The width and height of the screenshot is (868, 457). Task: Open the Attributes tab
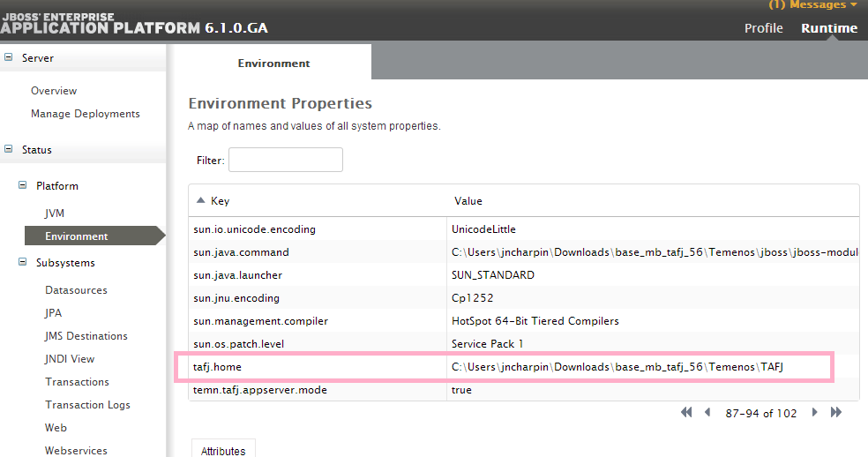coord(223,449)
